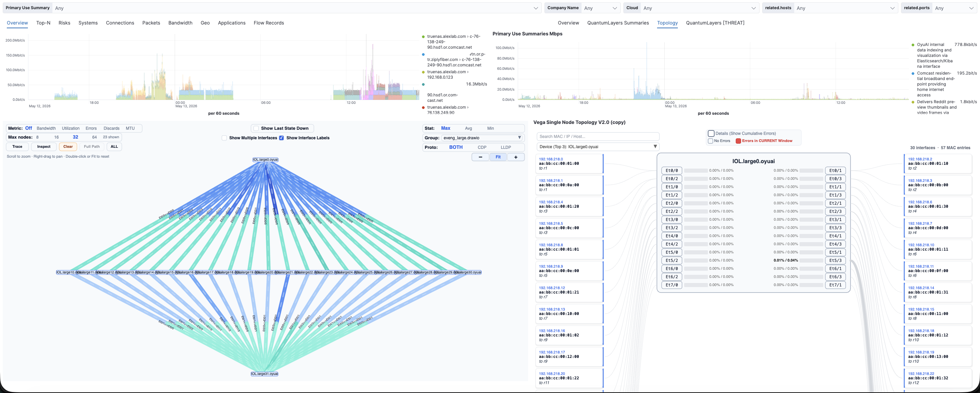
Task: Click the Et3/2 interface port
Action: [671, 228]
